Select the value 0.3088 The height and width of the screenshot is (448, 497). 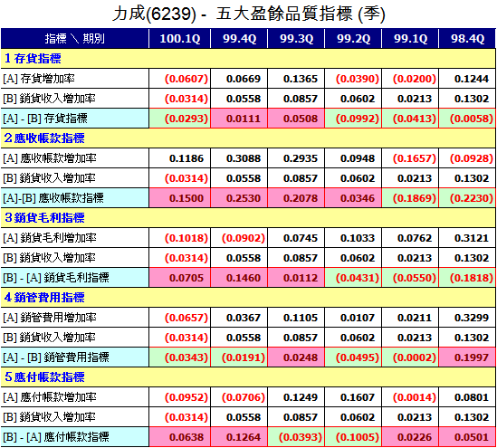[x=244, y=158]
